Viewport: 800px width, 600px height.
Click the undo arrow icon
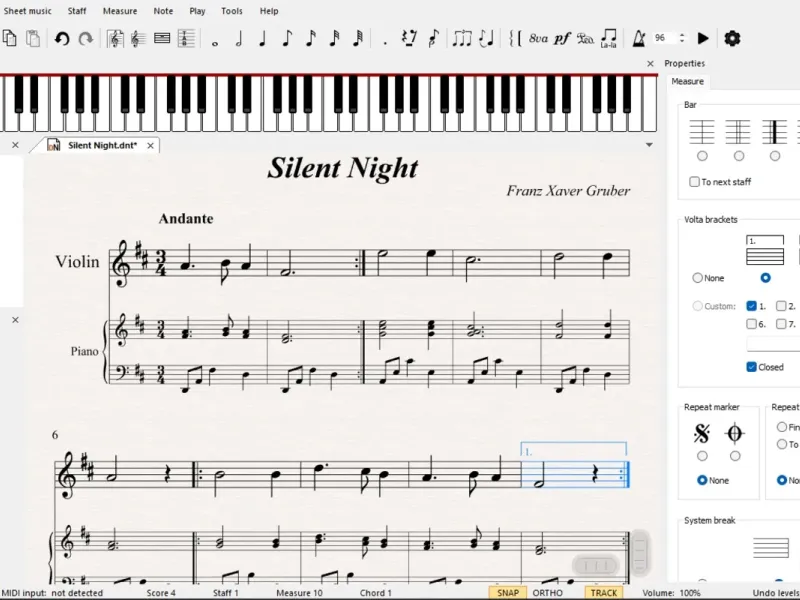(62, 39)
